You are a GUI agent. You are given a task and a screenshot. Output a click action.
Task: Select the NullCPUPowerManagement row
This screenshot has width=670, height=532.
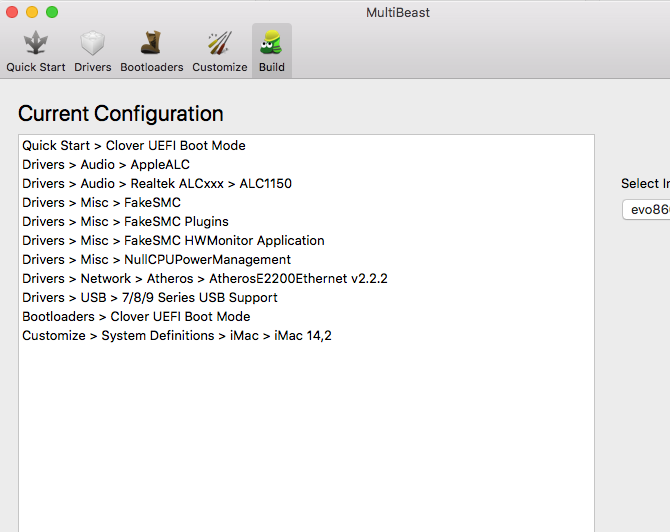tap(306, 260)
